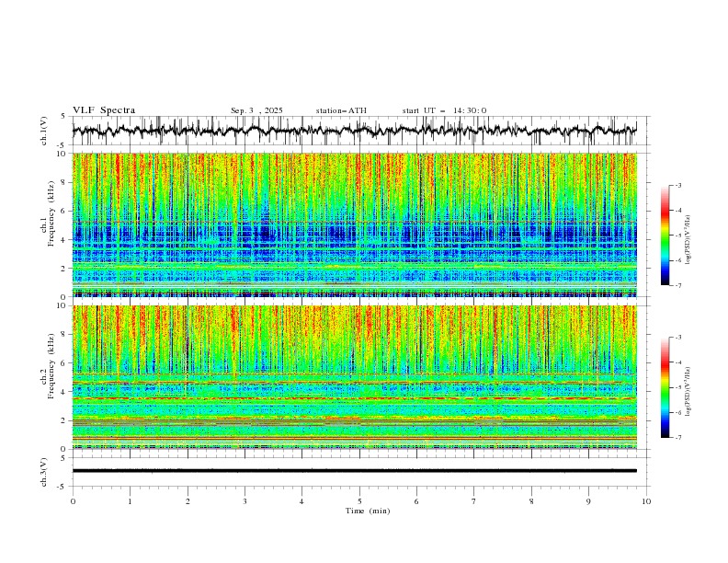This screenshot has width=728, height=563.
Task: Click time axis tick label "3"
Action: [x=245, y=501]
